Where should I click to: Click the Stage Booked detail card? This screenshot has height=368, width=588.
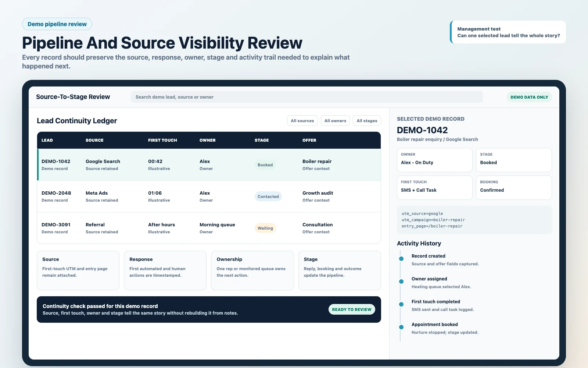click(x=514, y=160)
